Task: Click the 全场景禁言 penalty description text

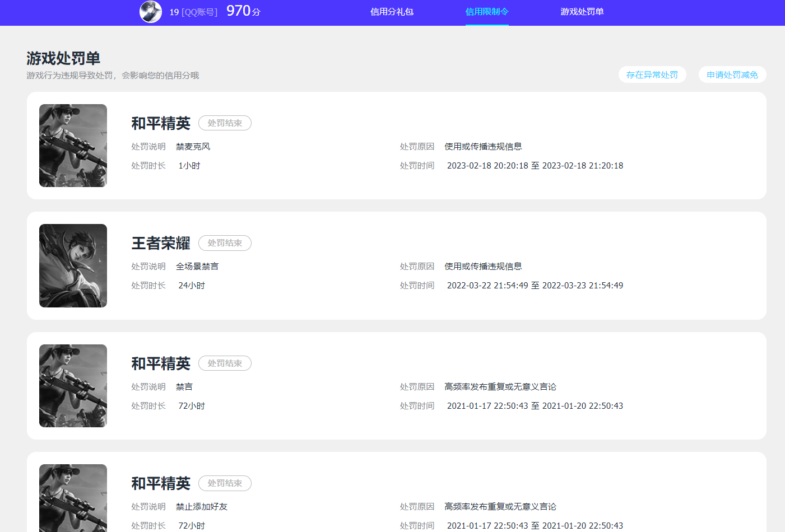Action: click(x=197, y=267)
